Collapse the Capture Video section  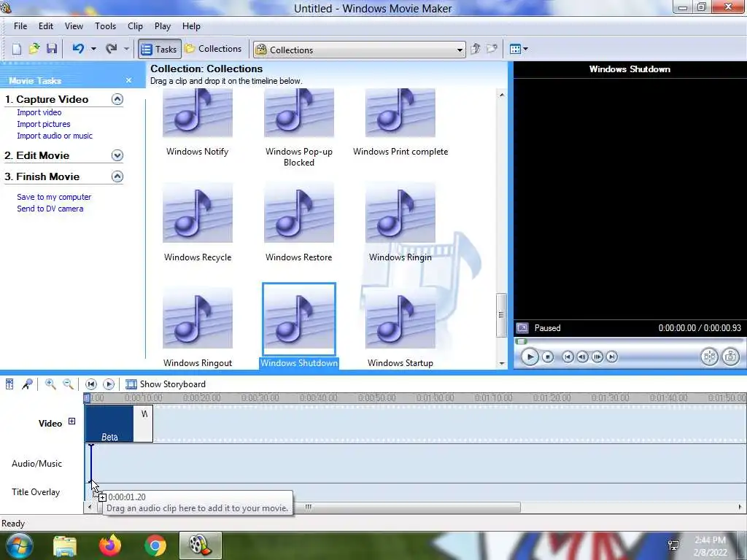point(117,99)
